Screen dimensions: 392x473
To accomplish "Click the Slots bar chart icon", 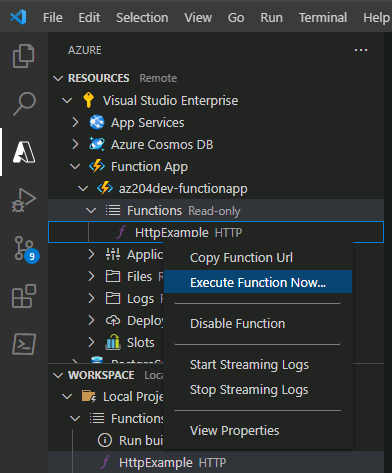I will coord(113,342).
